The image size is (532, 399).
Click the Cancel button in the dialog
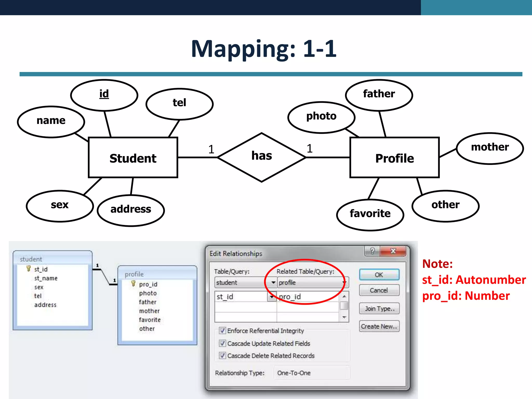click(x=379, y=290)
